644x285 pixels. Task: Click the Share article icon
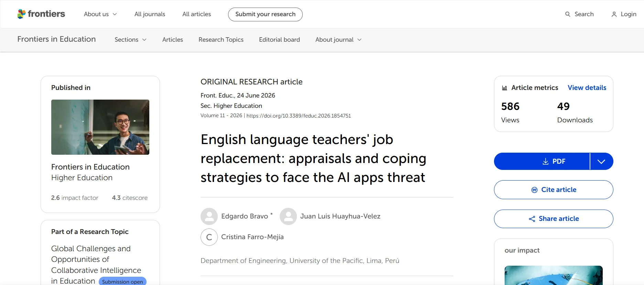(x=532, y=219)
